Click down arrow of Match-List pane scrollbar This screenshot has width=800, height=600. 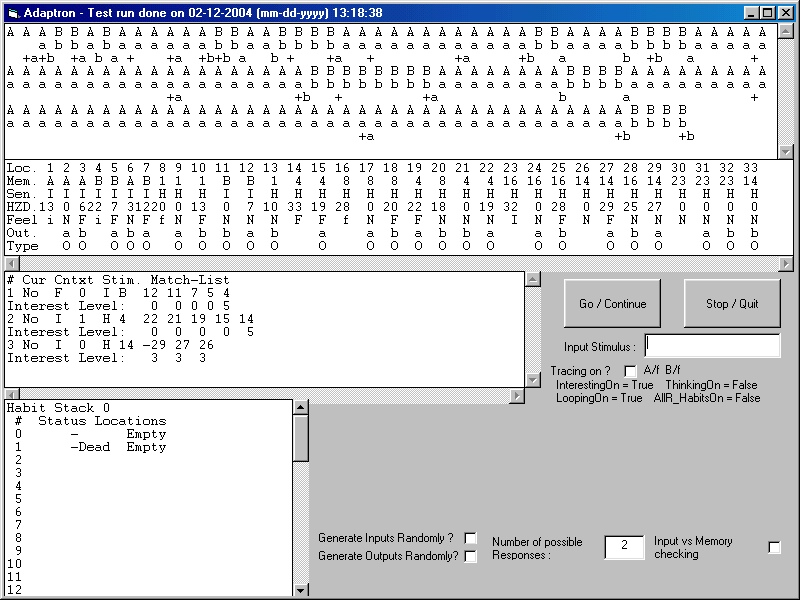click(533, 380)
